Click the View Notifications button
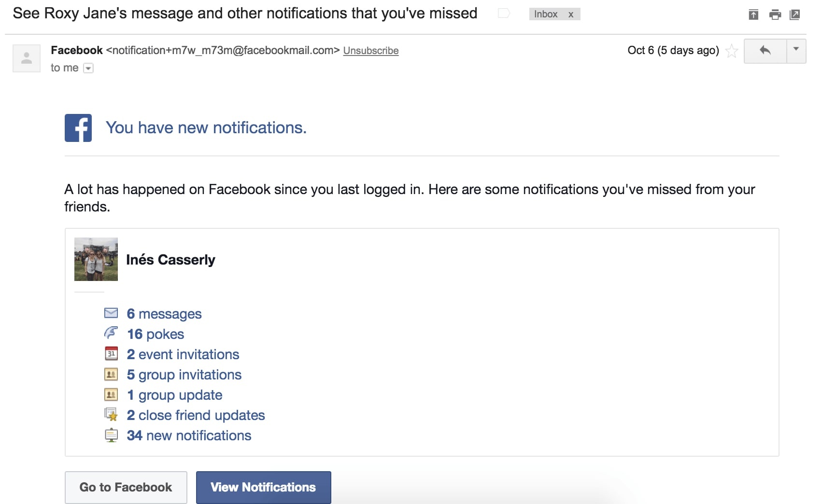The width and height of the screenshot is (822, 504). 263,487
